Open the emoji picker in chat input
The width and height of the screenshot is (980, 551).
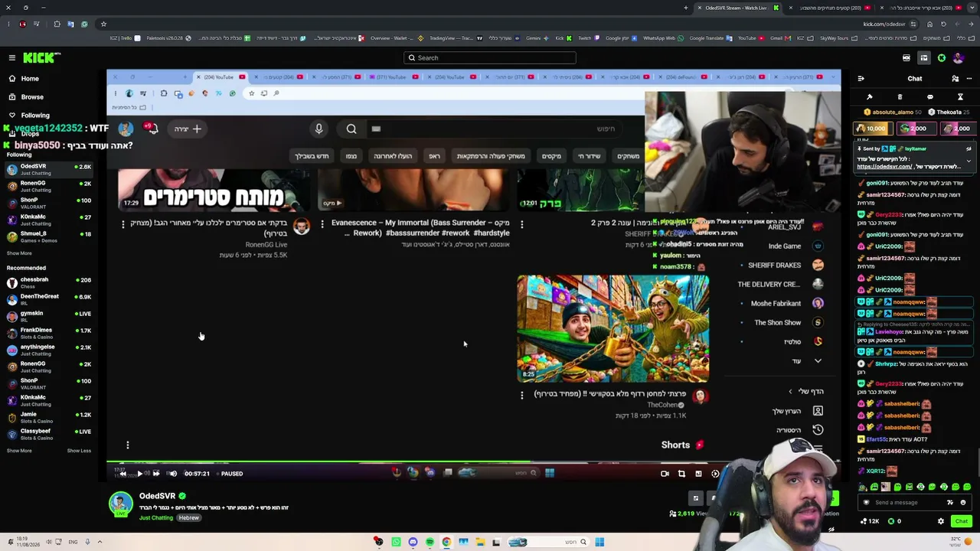point(963,503)
